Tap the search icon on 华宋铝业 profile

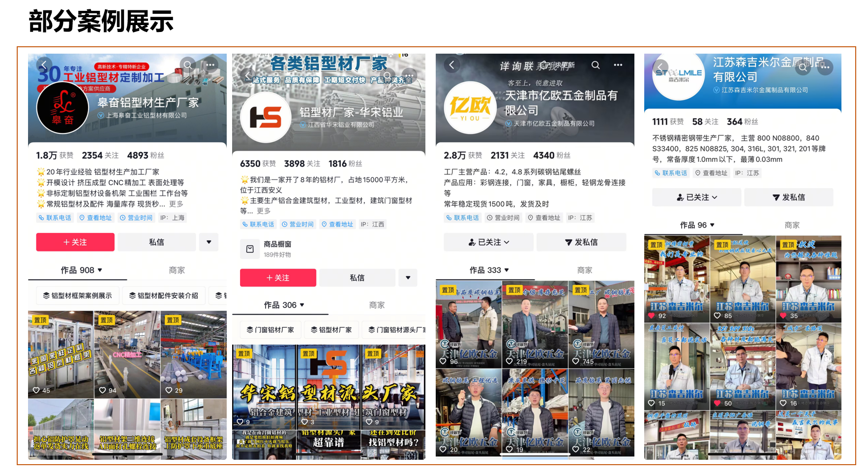(388, 75)
